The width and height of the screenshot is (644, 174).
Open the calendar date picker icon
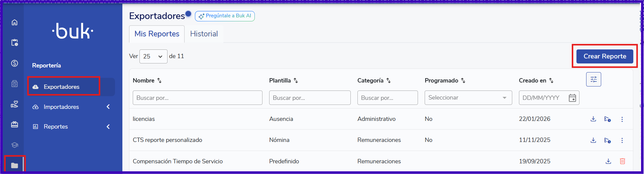pyautogui.click(x=572, y=98)
